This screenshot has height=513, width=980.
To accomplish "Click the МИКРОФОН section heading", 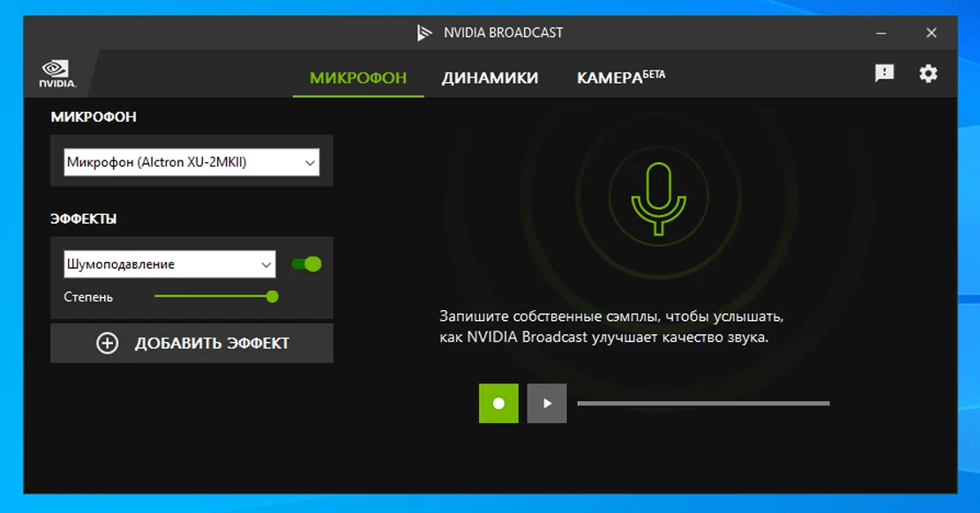I will (94, 117).
